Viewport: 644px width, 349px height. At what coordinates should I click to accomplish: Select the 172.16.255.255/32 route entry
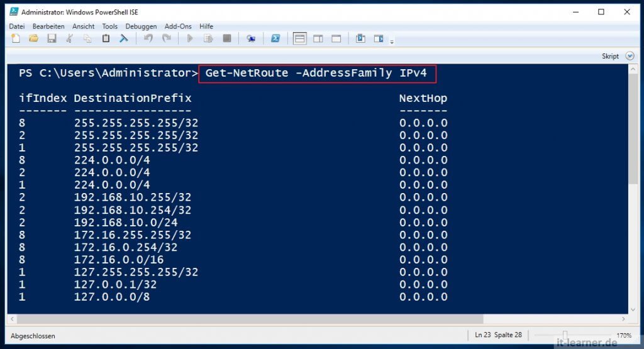pos(133,235)
